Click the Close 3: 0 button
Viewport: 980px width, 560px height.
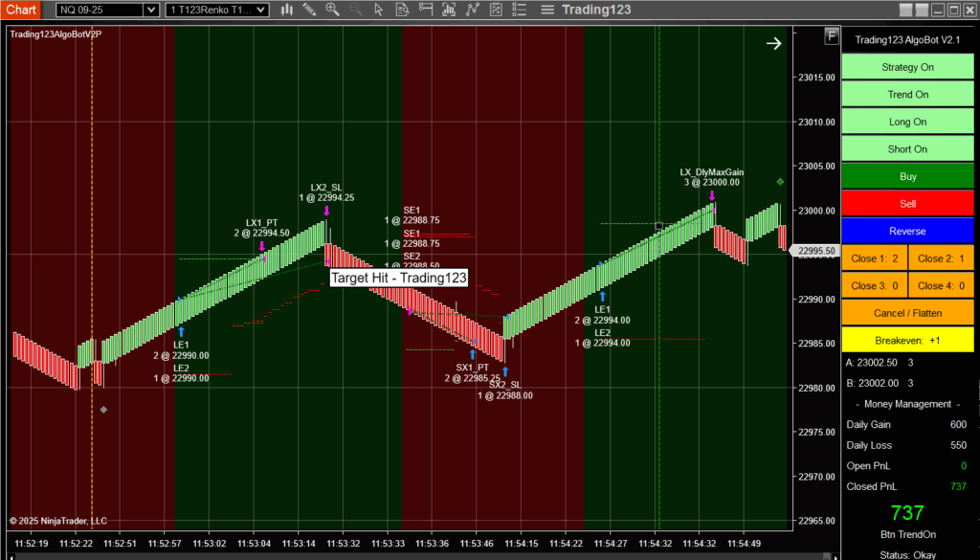[x=875, y=285]
